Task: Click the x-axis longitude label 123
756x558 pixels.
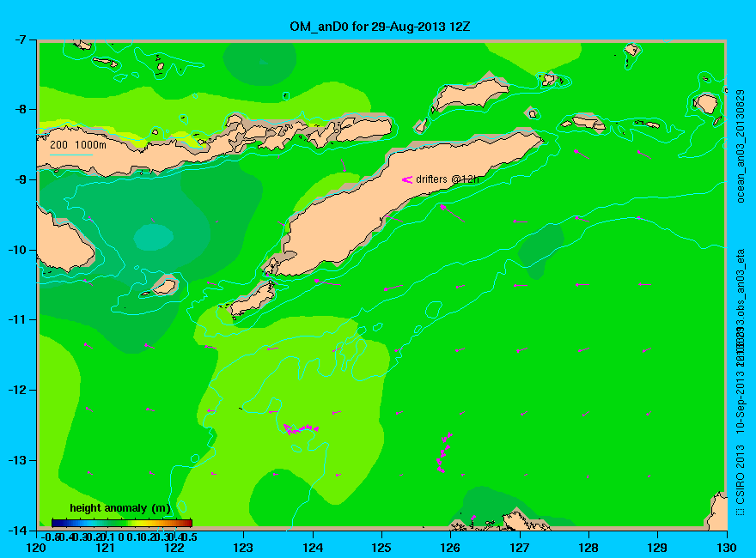Action: tap(243, 548)
